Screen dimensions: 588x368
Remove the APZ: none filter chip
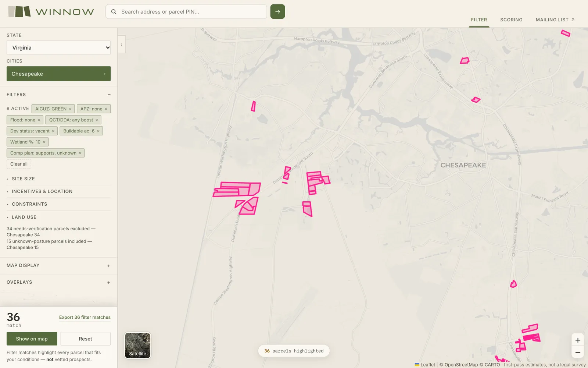tap(106, 109)
